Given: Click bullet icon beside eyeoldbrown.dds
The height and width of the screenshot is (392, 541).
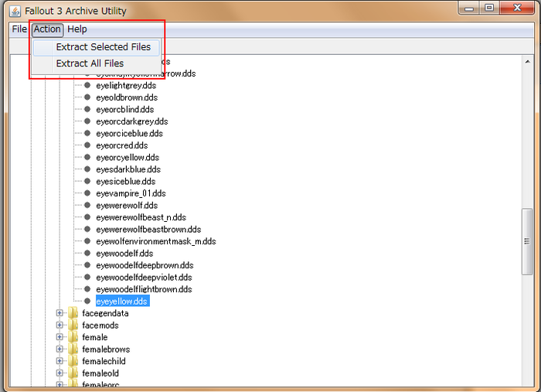Looking at the screenshot, I should pyautogui.click(x=87, y=97).
